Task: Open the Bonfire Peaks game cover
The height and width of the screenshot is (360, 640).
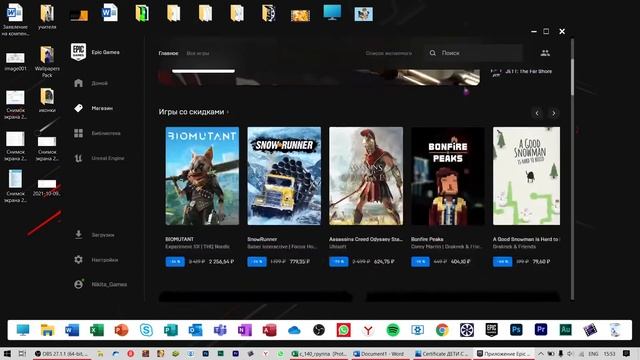Action: coord(448,176)
